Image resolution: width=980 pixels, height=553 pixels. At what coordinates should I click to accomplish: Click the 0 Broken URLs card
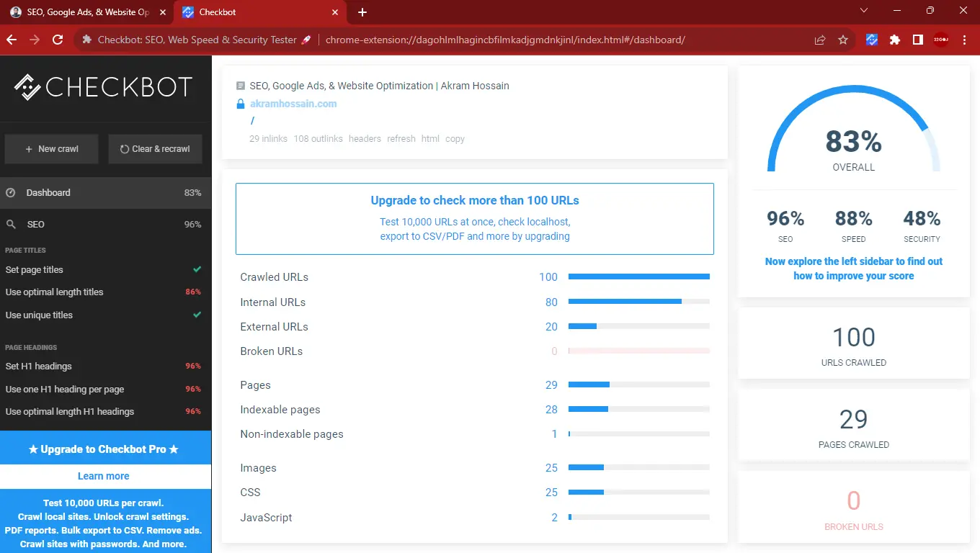854,508
